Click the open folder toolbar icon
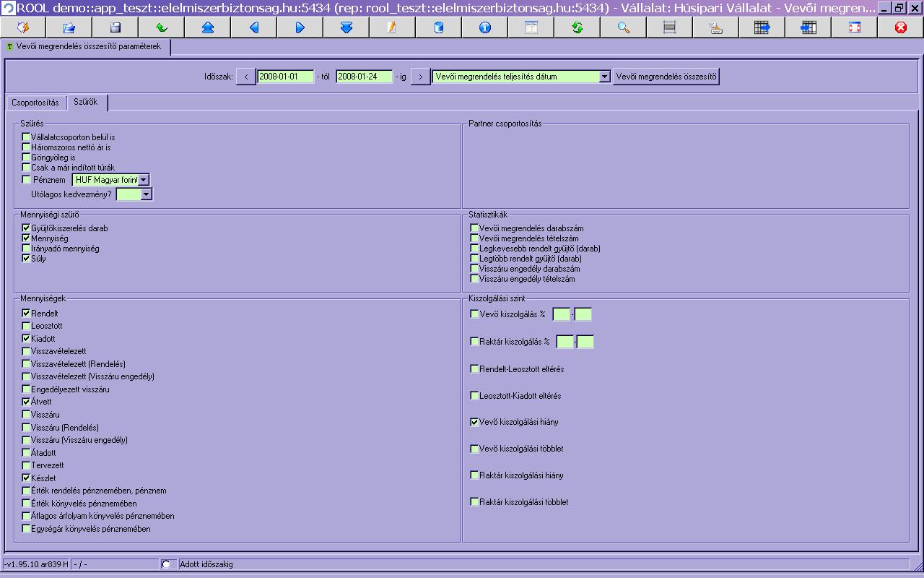 (x=69, y=27)
